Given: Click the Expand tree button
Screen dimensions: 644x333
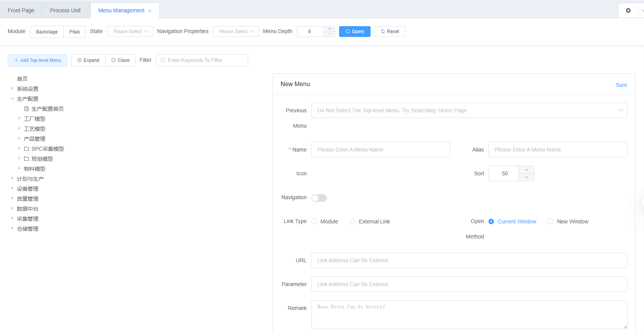Looking at the screenshot, I should tap(88, 60).
